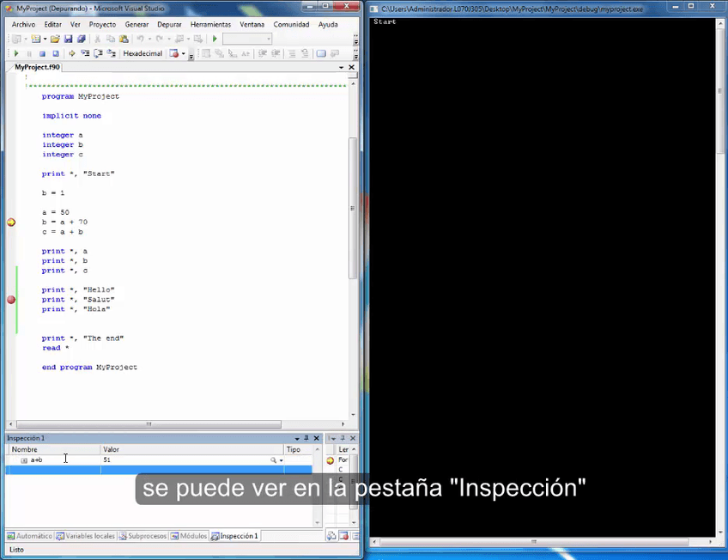Open the Archivo menu

click(x=23, y=25)
